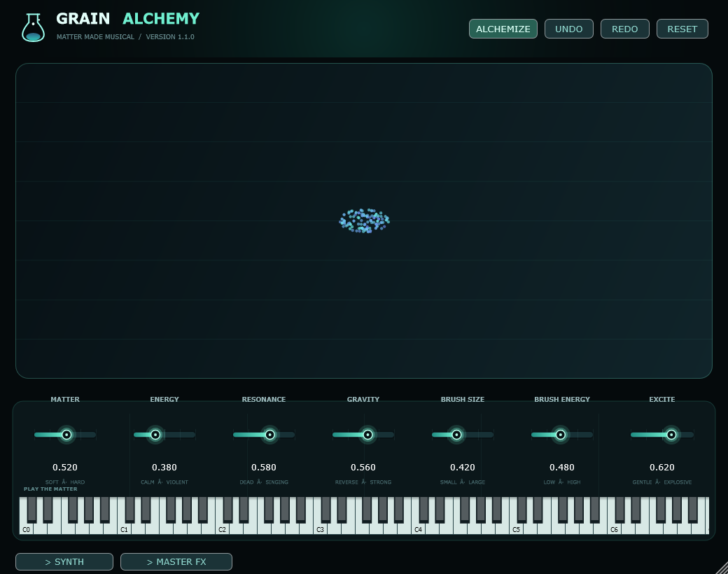Expand the Master FX section
This screenshot has width=728, height=574.
[176, 561]
